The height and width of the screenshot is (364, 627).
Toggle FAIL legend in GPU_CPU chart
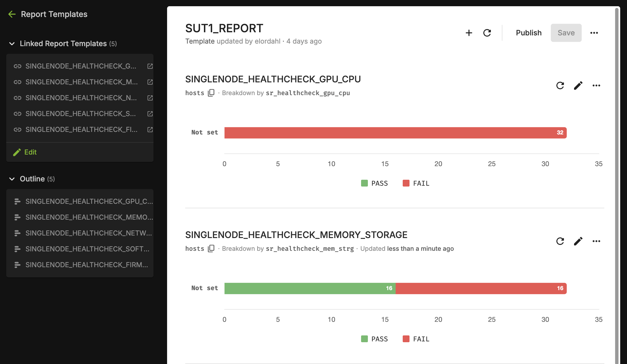click(x=416, y=183)
